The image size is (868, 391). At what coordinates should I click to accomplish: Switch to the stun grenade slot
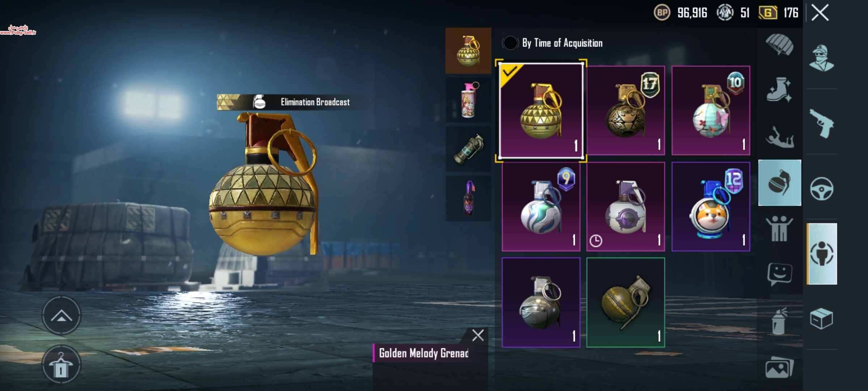468,149
